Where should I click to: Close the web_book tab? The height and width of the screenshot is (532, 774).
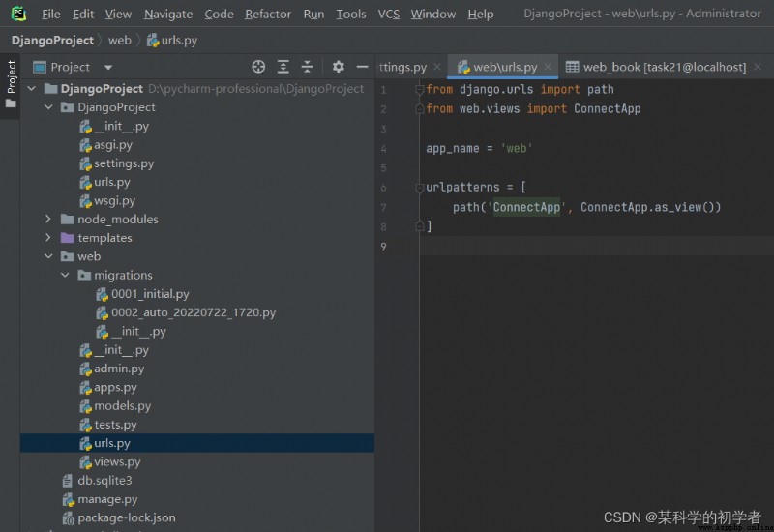tap(758, 67)
